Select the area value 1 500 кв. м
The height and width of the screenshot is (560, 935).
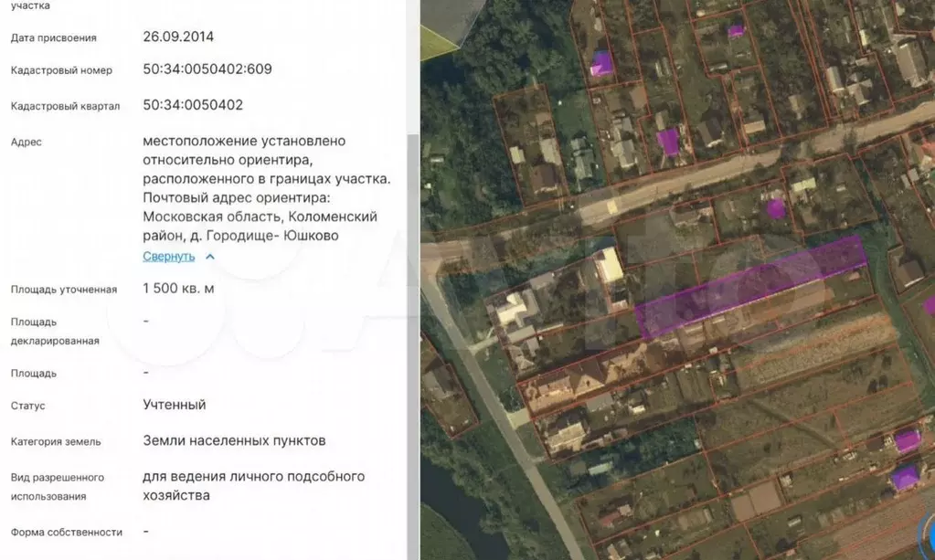click(x=178, y=289)
